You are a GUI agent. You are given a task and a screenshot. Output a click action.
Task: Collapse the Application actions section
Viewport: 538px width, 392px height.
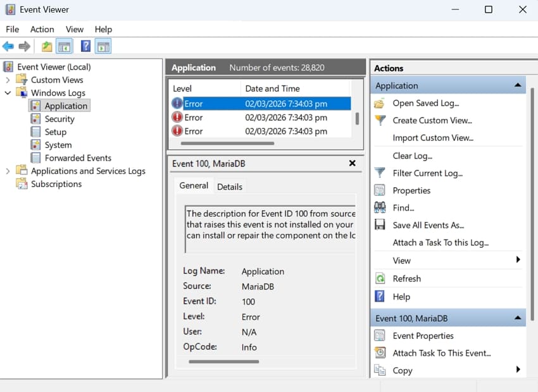(x=518, y=85)
